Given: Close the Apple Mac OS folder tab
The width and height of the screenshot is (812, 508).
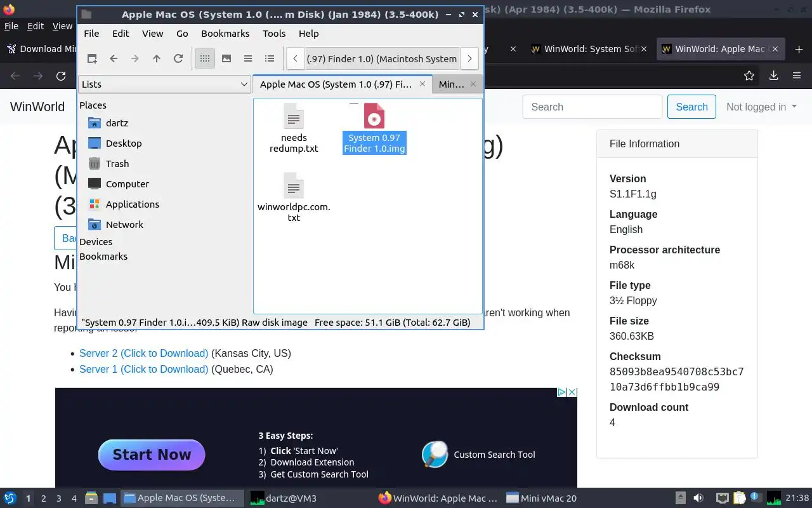Looking at the screenshot, I should click(422, 84).
